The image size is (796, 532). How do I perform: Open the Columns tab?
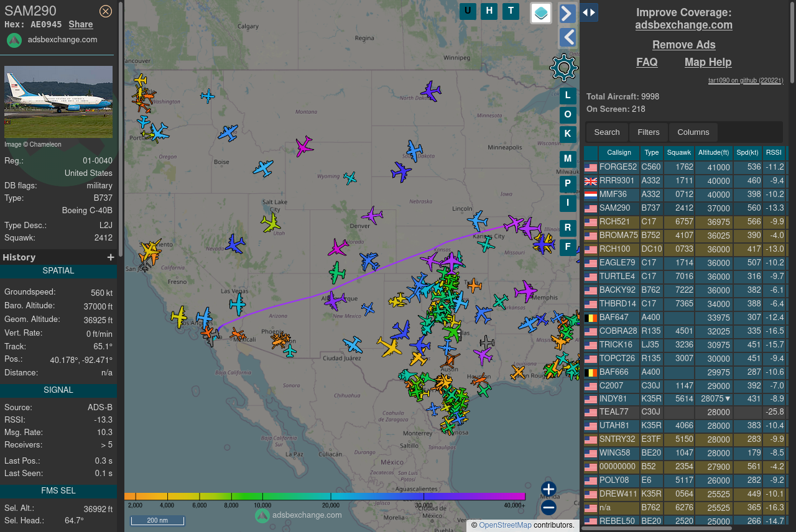pyautogui.click(x=693, y=132)
